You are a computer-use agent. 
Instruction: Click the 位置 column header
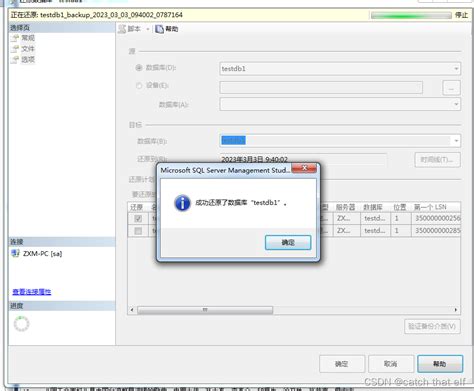coord(400,207)
